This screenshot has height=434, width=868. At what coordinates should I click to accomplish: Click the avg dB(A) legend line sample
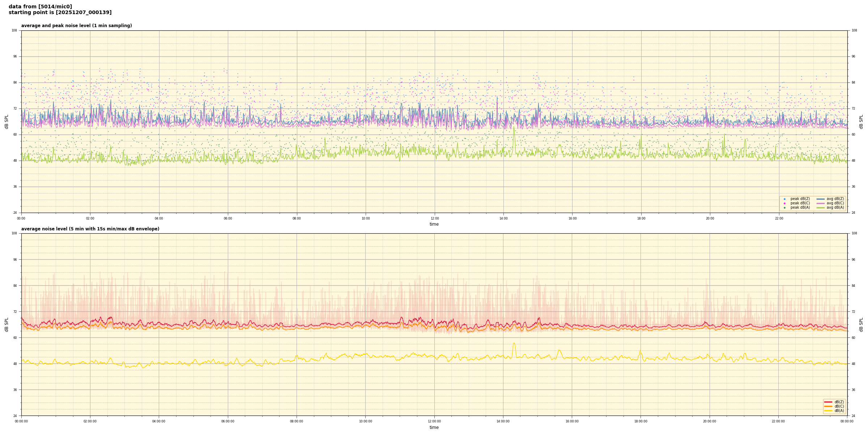821,208
